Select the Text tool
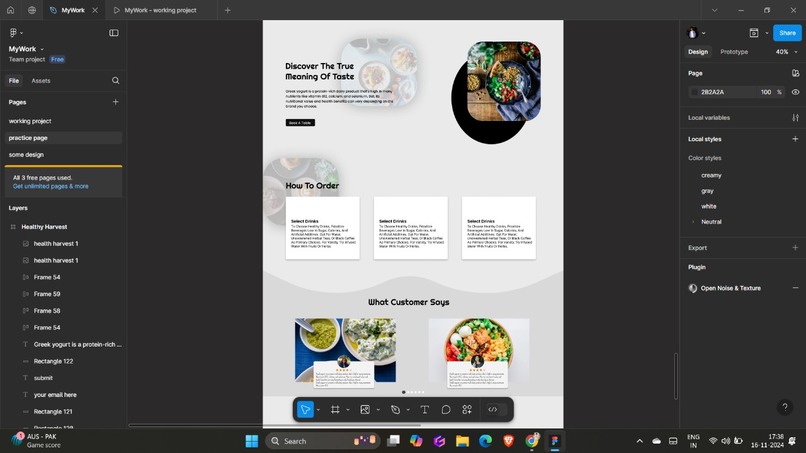Image resolution: width=806 pixels, height=453 pixels. (425, 409)
